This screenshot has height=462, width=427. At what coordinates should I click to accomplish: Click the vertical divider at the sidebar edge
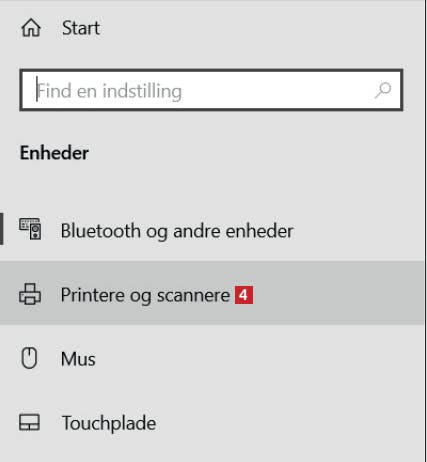point(425,231)
